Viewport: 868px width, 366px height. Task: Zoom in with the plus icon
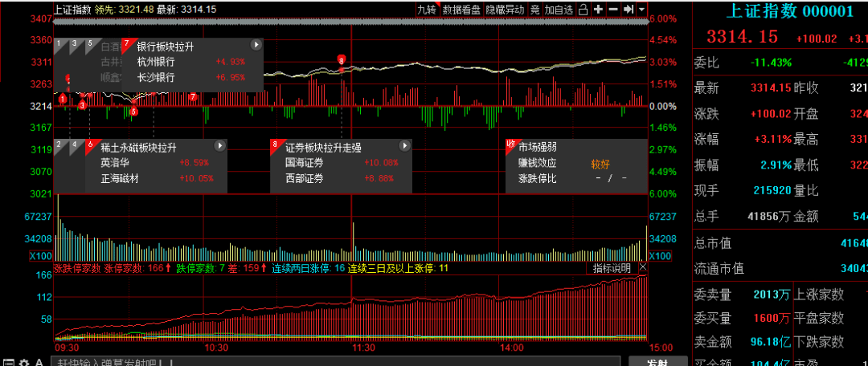point(598,10)
